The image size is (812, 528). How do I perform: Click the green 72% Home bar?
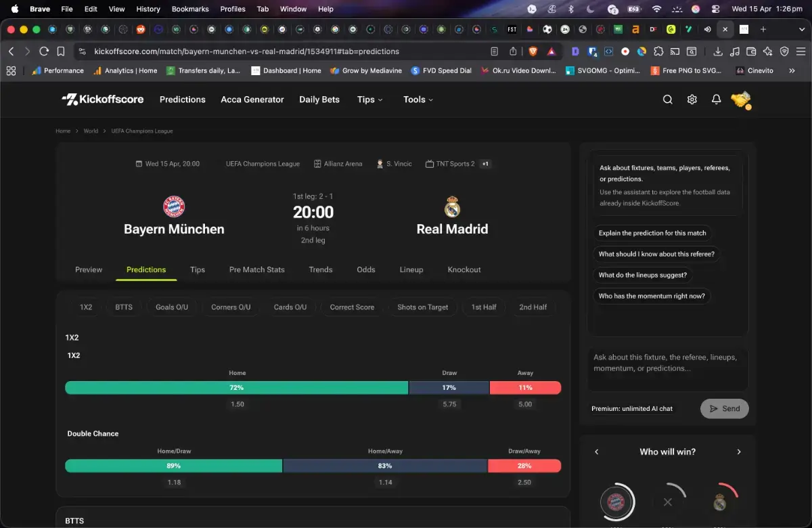tap(237, 388)
